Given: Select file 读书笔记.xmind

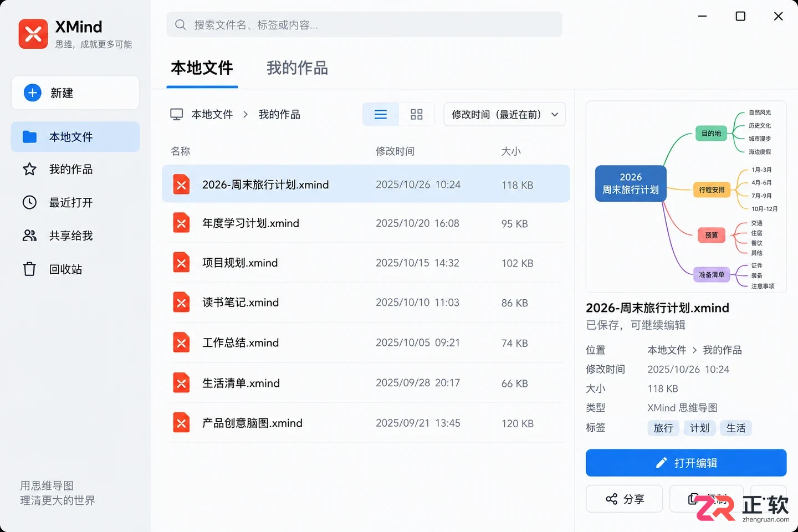Looking at the screenshot, I should [x=366, y=302].
